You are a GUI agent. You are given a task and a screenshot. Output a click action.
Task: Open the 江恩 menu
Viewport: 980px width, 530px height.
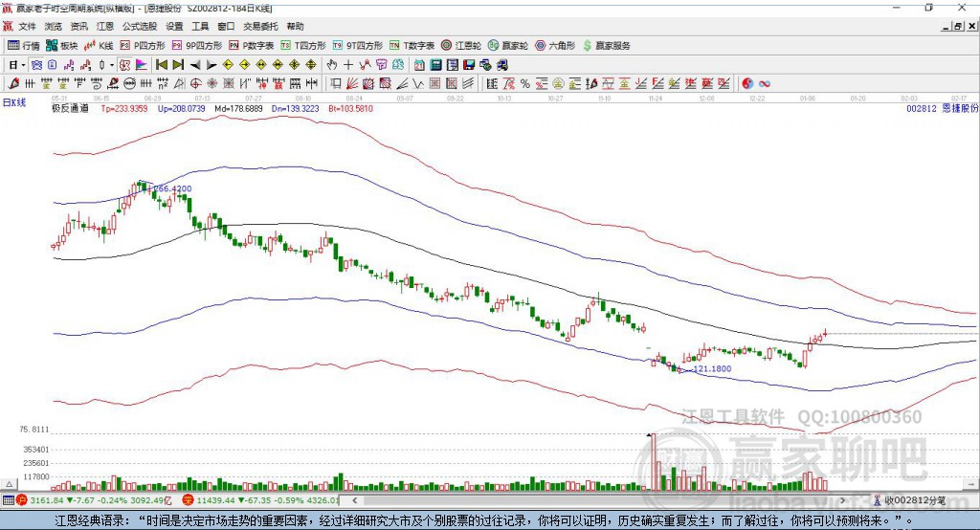pos(105,26)
